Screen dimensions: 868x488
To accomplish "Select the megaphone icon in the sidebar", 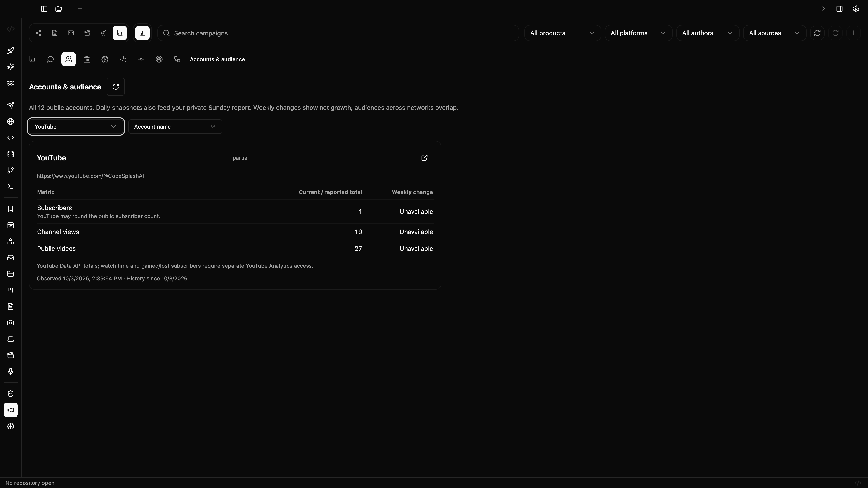I will (x=11, y=410).
